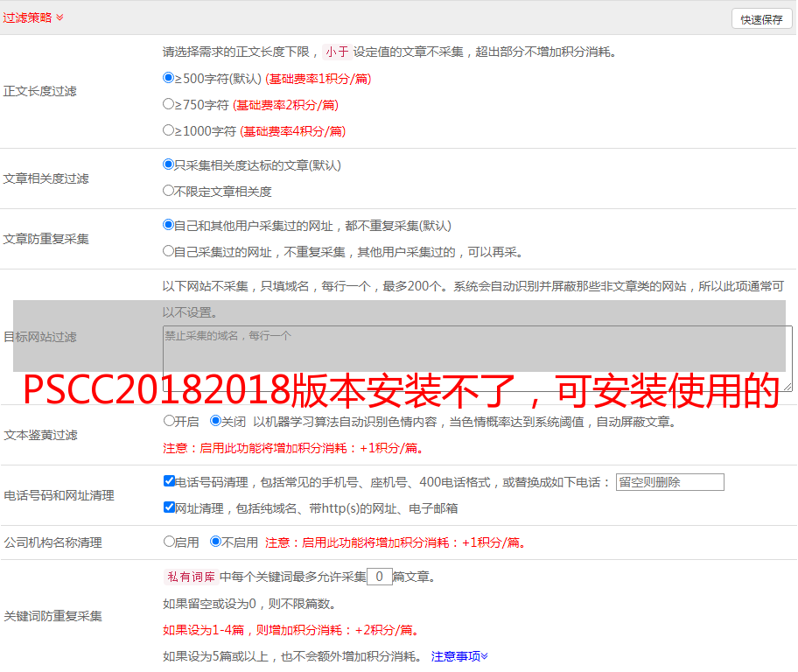Select 不启用 for 公司机构名称清理
Viewport: 798px width, 672px height.
coord(215,542)
